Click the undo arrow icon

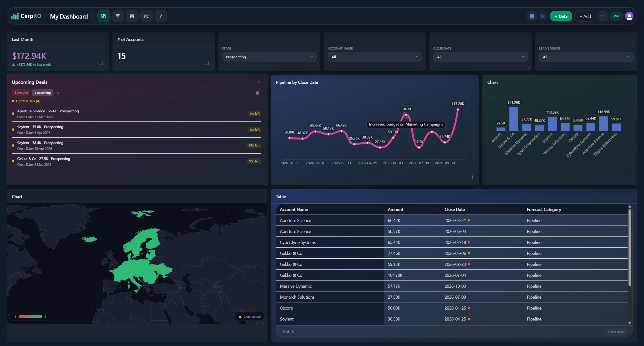point(532,16)
